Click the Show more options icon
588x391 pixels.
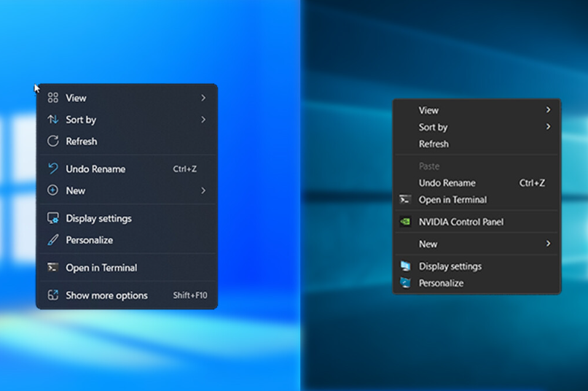[52, 295]
